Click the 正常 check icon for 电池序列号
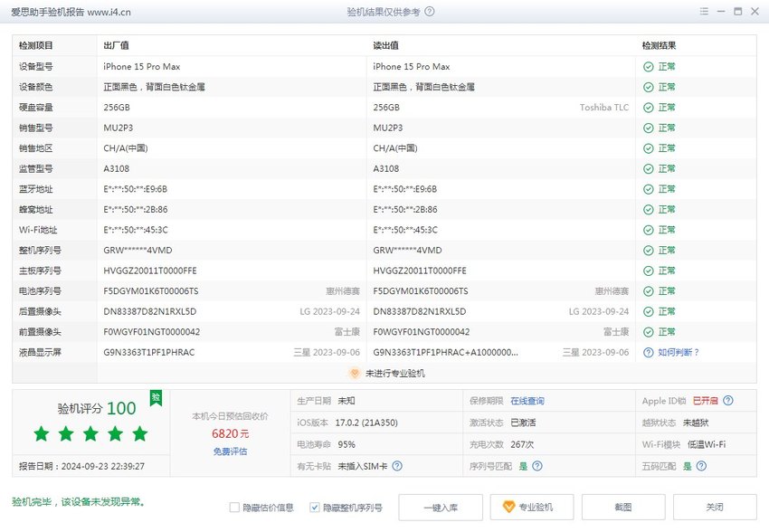The image size is (769, 532). [649, 291]
